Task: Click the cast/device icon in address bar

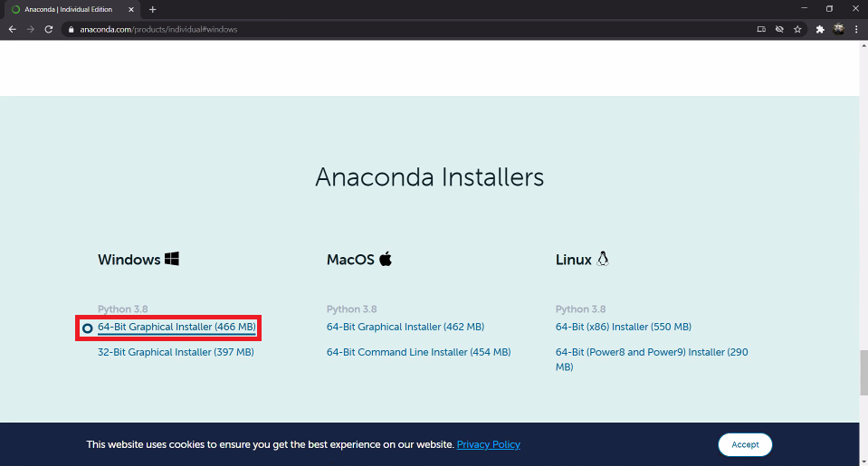Action: coord(761,29)
